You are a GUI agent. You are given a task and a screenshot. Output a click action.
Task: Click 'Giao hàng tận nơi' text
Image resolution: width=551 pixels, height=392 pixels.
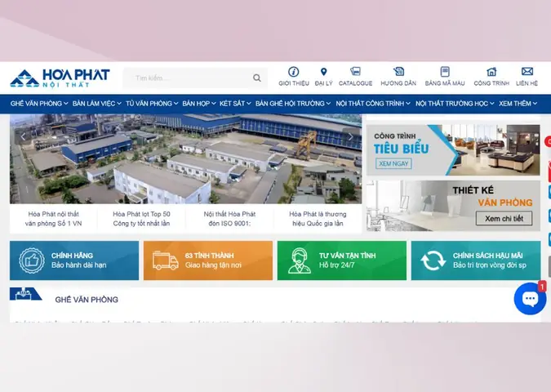click(x=213, y=265)
